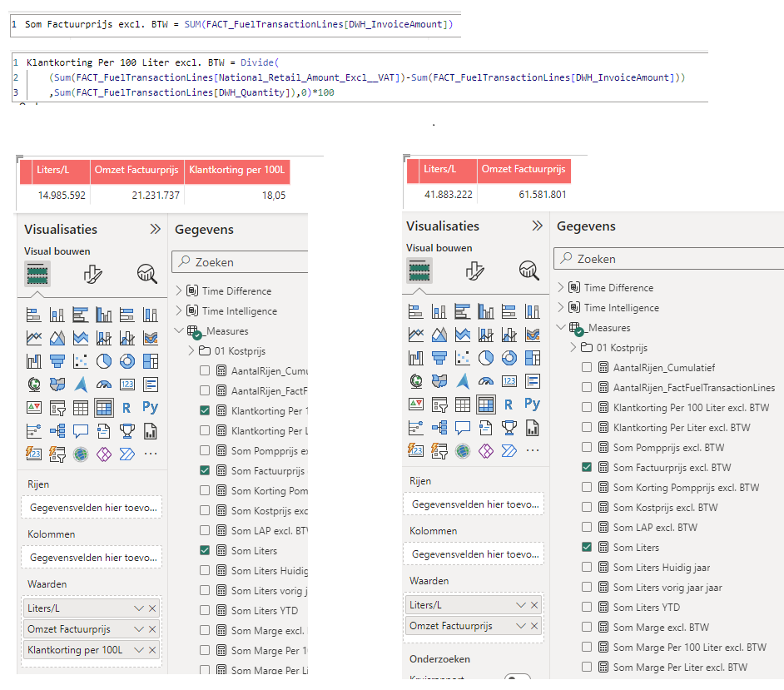784x690 pixels.
Task: Uncheck Som Factuurprijs excl. BTW in right pane
Action: coord(587,467)
